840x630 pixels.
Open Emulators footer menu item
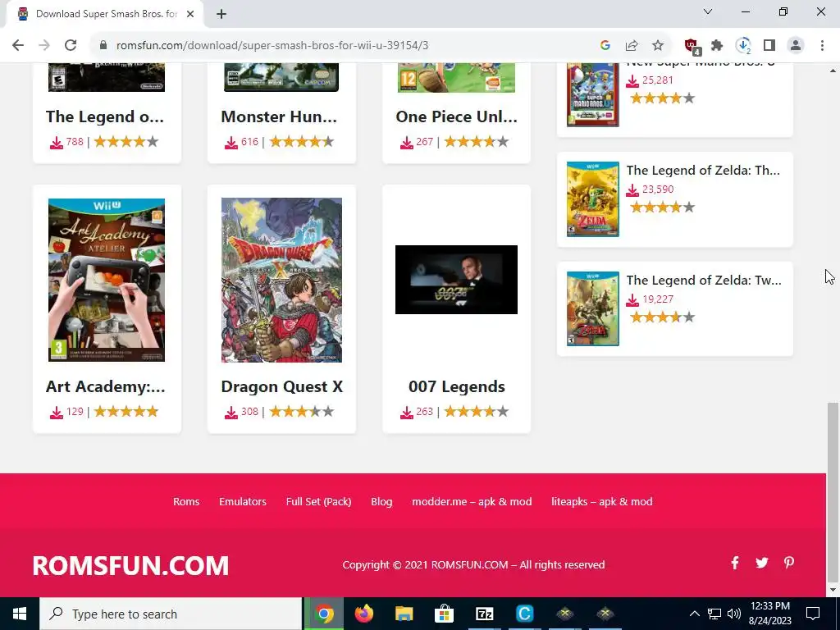pyautogui.click(x=243, y=501)
